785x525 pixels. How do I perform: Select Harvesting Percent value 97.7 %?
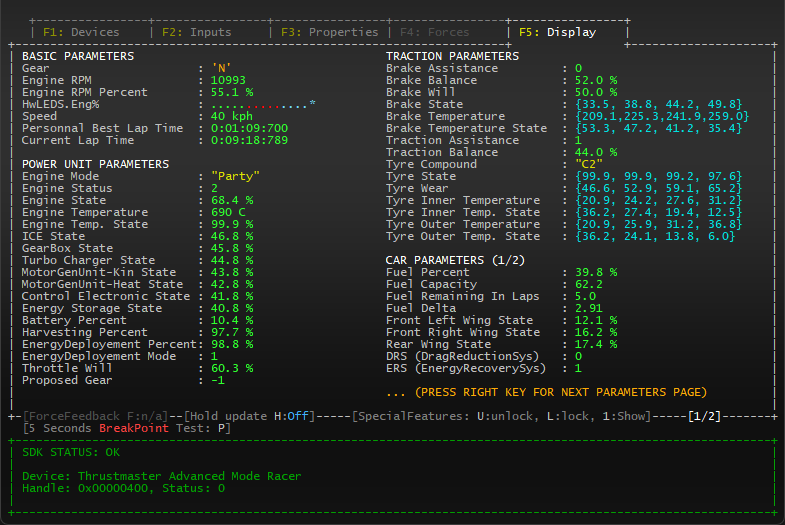click(232, 332)
